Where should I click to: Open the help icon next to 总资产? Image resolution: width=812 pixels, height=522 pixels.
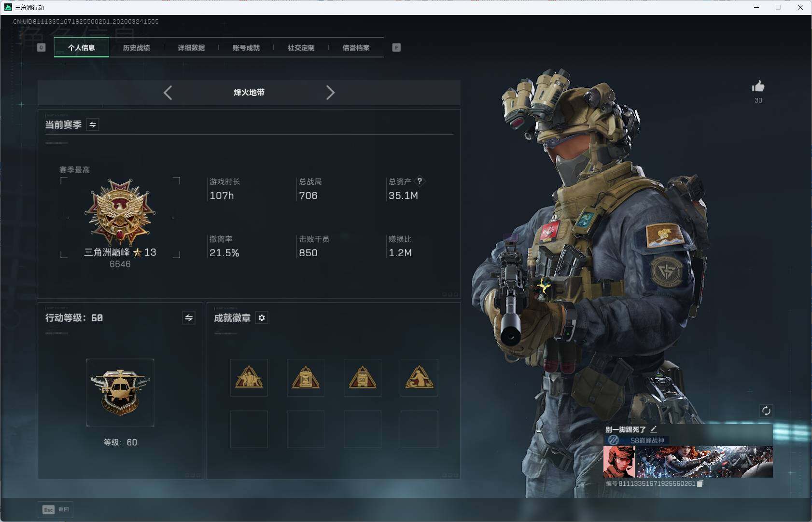point(420,181)
